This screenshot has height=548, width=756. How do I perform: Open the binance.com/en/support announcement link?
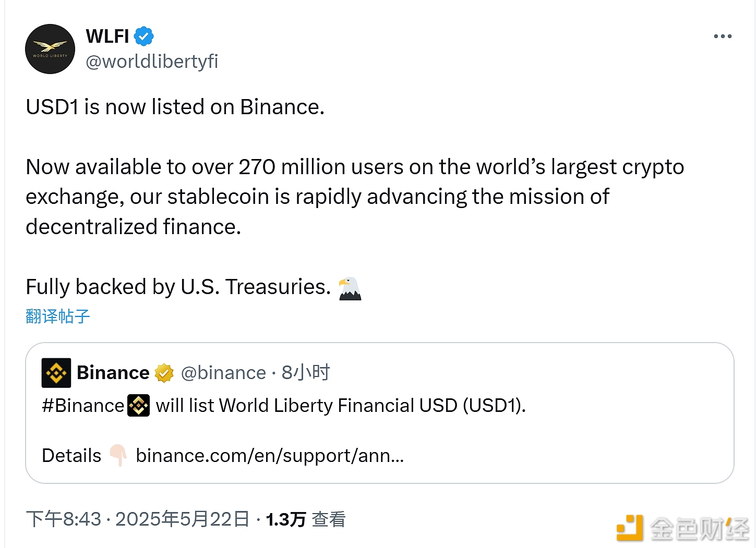(x=270, y=456)
